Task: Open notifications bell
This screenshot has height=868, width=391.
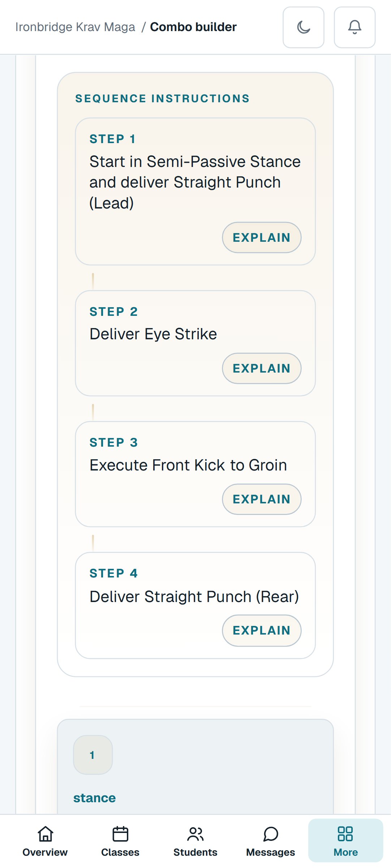Action: [x=355, y=27]
